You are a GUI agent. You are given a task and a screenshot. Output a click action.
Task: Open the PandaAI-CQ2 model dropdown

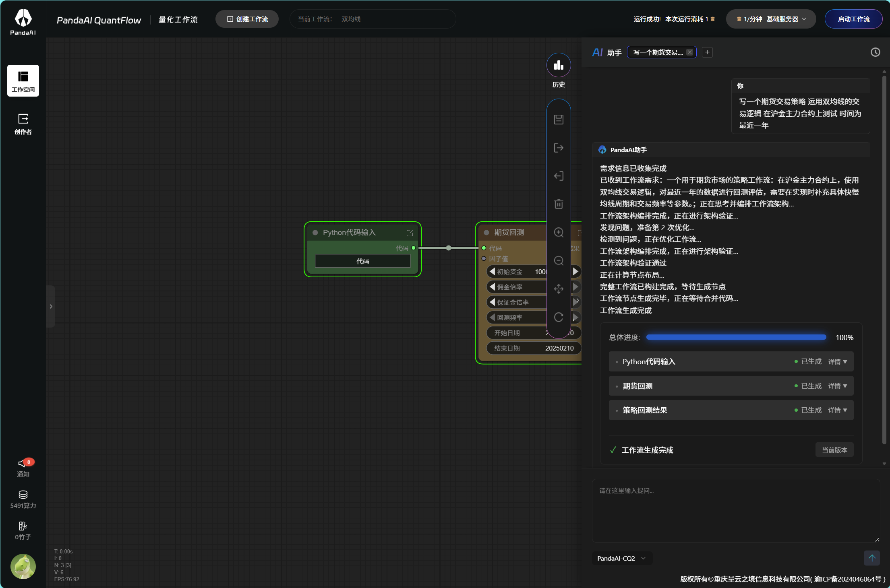622,558
